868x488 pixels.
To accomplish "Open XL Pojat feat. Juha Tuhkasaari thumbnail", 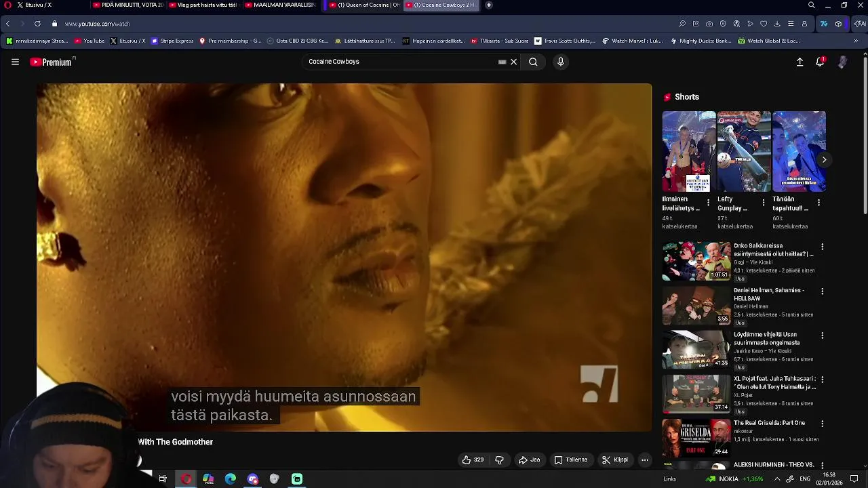I will point(696,394).
